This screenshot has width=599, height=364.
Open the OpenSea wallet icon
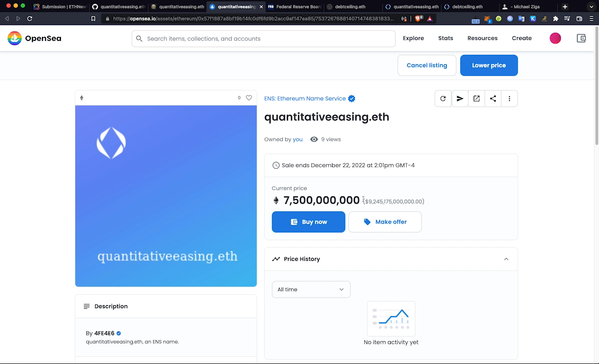coord(581,38)
